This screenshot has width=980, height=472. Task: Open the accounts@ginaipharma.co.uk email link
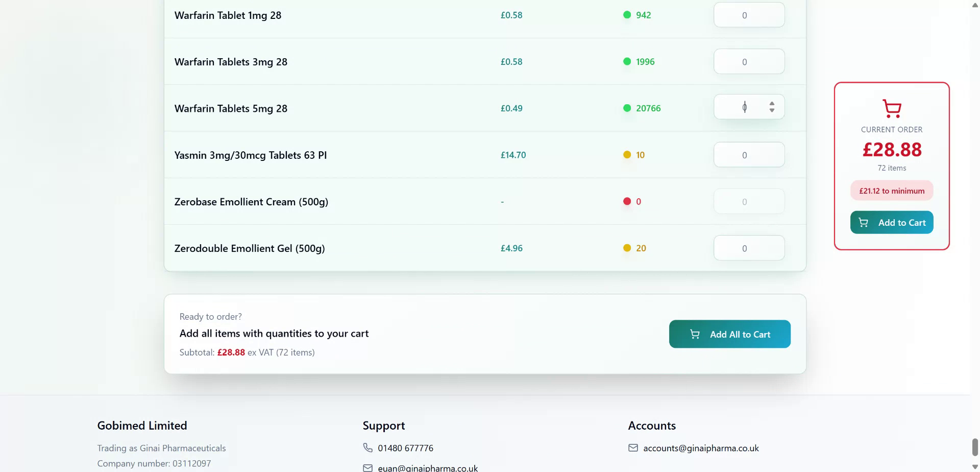[x=701, y=447]
